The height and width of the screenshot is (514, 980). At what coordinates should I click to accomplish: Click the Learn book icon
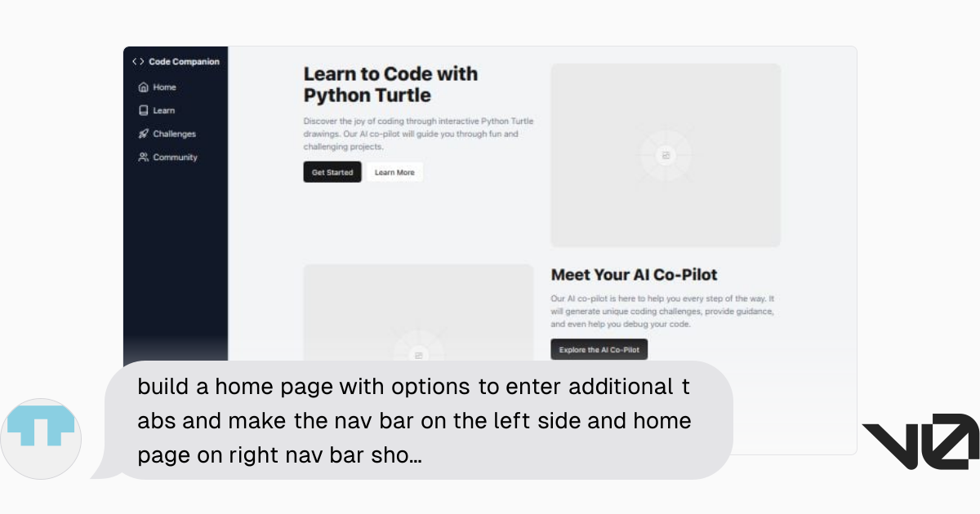point(144,110)
